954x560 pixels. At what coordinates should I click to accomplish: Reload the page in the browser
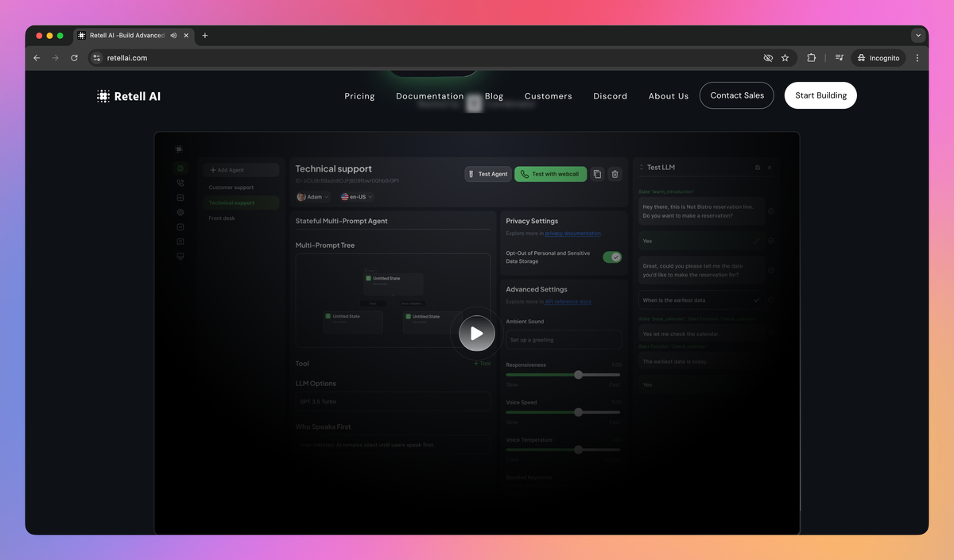pyautogui.click(x=75, y=58)
